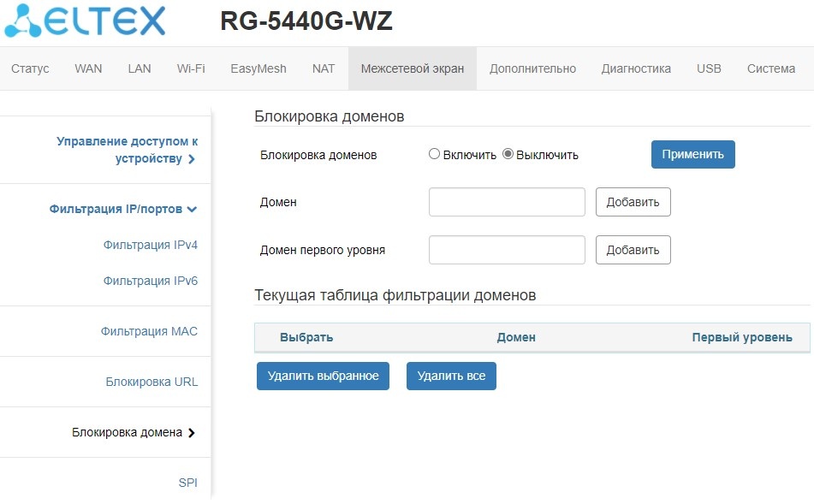Viewport: 814px width, 504px height.
Task: Expand the Управление доступом к устройству section
Action: tap(127, 150)
